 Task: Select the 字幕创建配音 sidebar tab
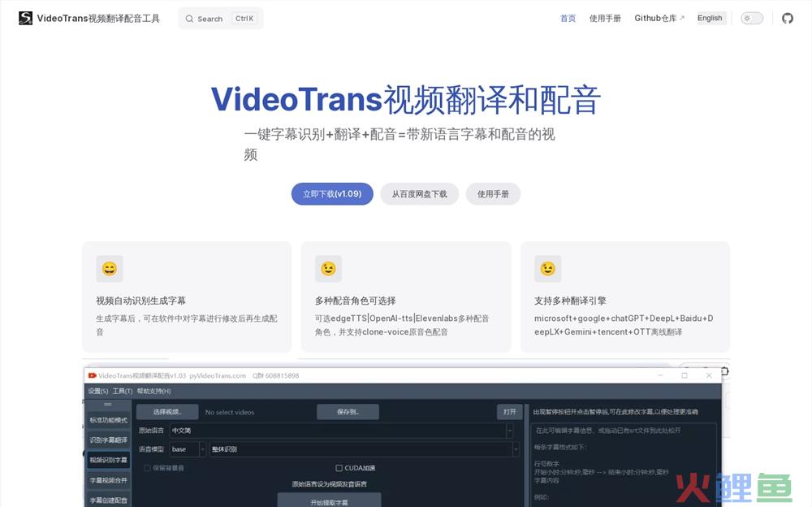pos(108,500)
